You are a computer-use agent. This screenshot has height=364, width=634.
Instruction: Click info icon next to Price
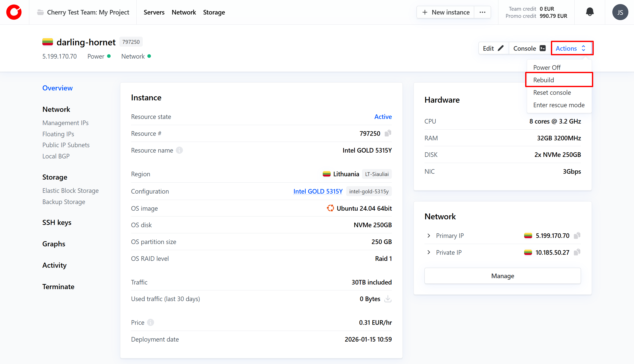pyautogui.click(x=151, y=322)
